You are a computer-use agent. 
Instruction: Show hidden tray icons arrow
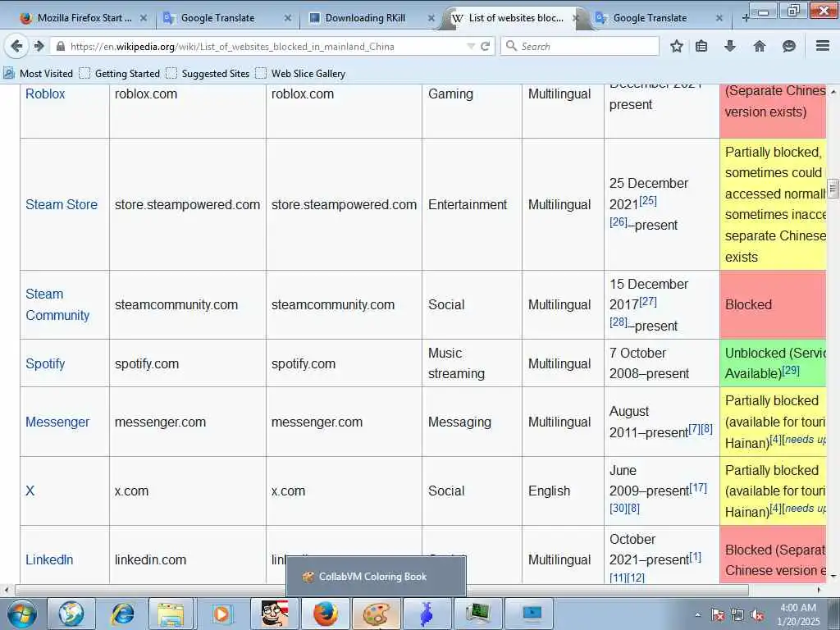697,615
